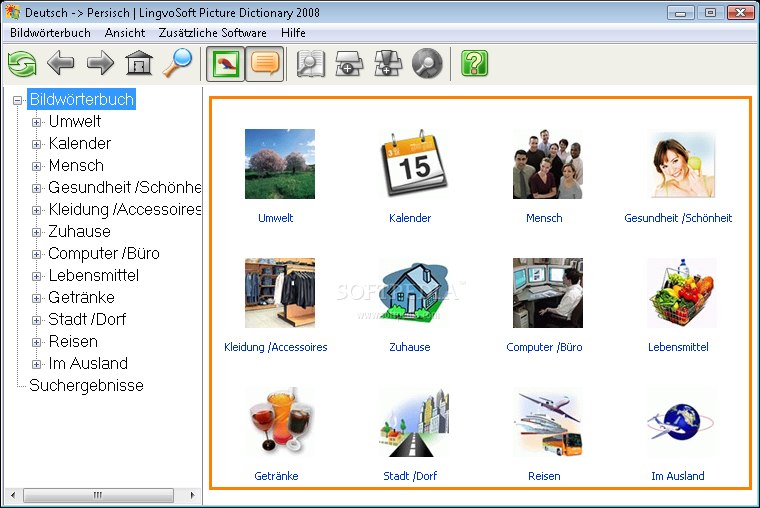Open the Kalender link

pyautogui.click(x=410, y=218)
